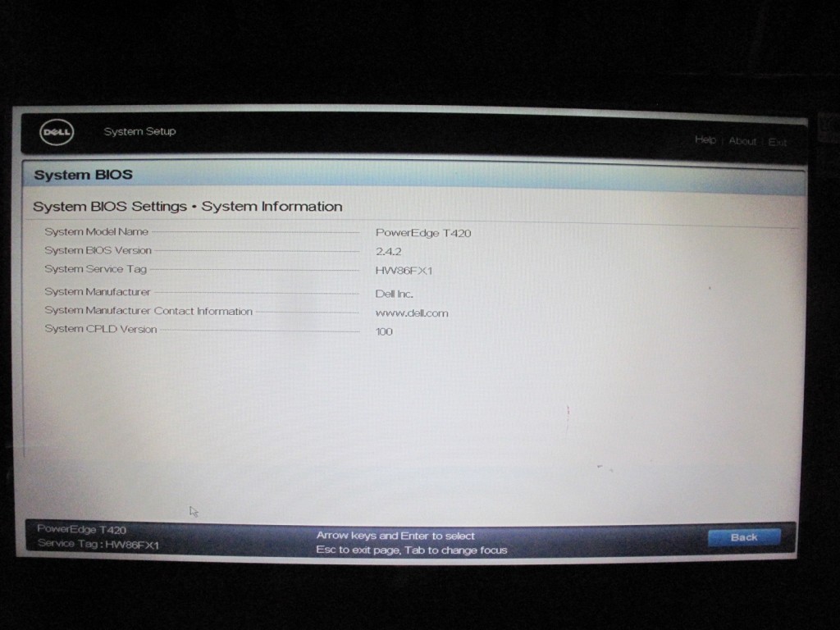Click the www.dell.com contact information value
The image size is (840, 630).
412,313
